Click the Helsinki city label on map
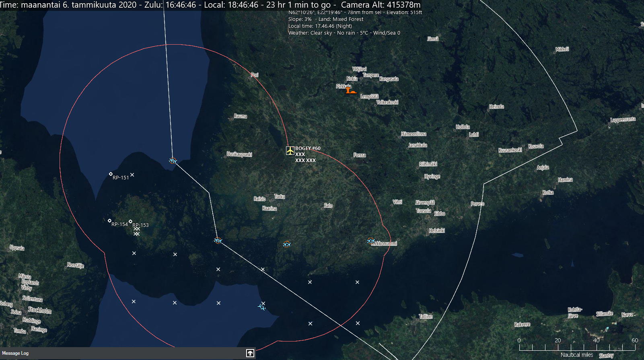The width and height of the screenshot is (644, 360). (436, 231)
